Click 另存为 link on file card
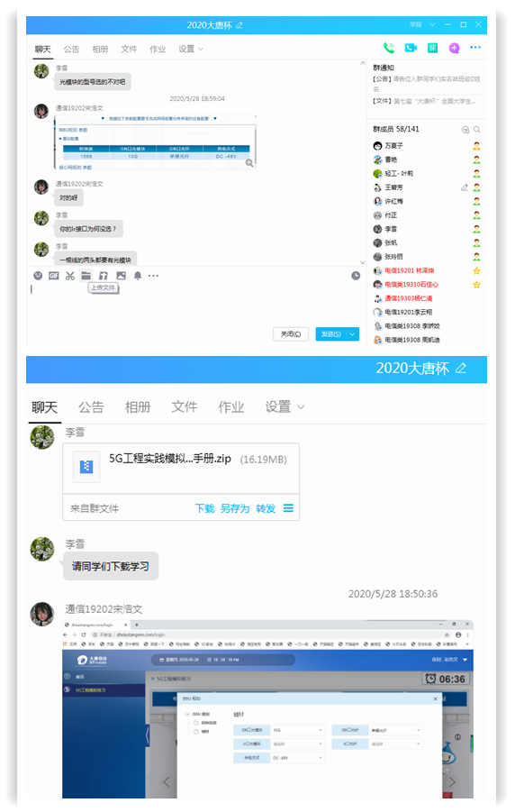Screen dimensions: 515x812 [235, 508]
